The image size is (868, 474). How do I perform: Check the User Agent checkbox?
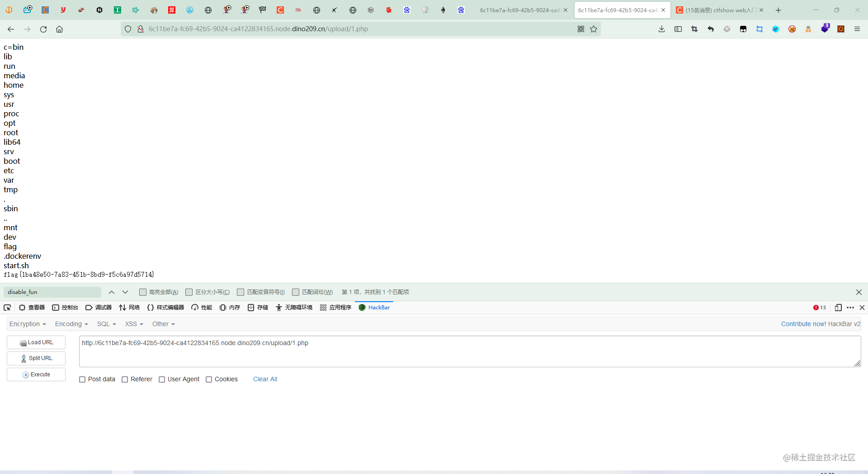click(x=162, y=379)
